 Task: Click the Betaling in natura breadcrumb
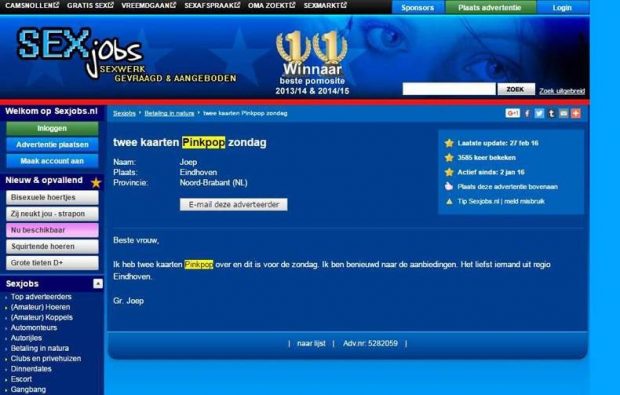click(x=169, y=113)
